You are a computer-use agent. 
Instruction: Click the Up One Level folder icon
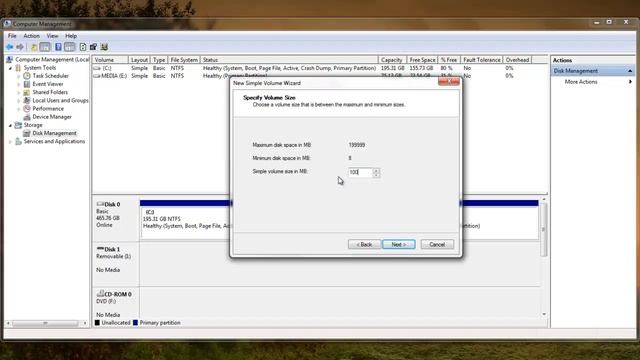(34, 47)
